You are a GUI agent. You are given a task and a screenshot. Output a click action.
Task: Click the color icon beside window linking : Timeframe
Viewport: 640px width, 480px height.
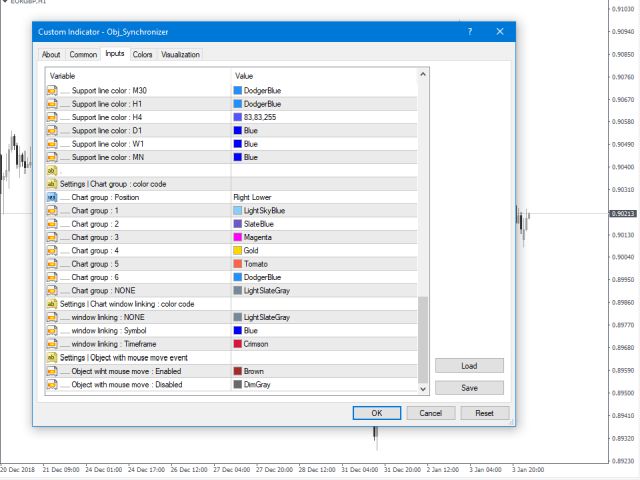tap(52, 344)
